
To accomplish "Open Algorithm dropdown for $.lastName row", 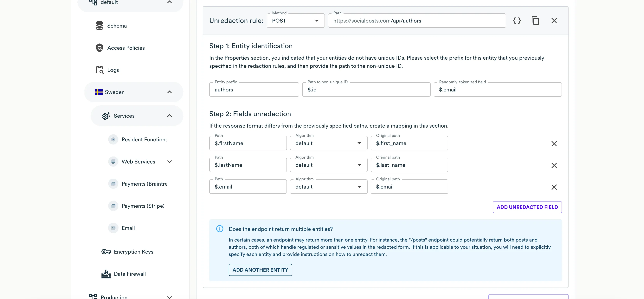I will (329, 165).
